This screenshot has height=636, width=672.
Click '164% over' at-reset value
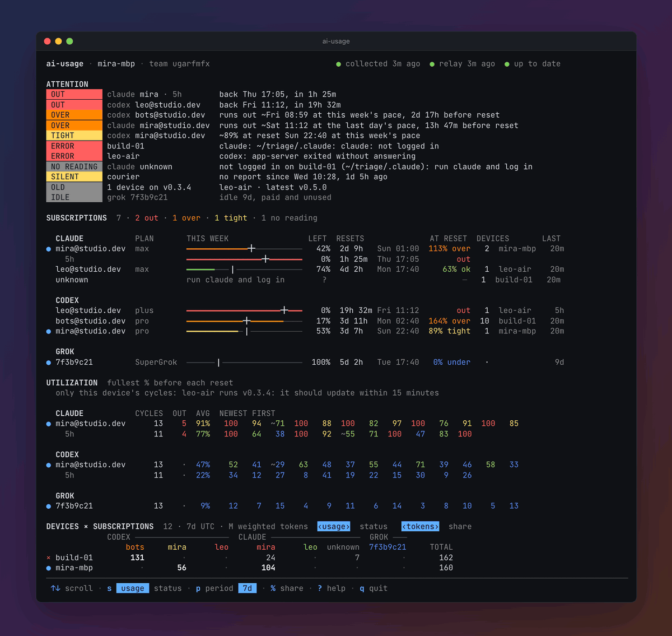click(450, 321)
